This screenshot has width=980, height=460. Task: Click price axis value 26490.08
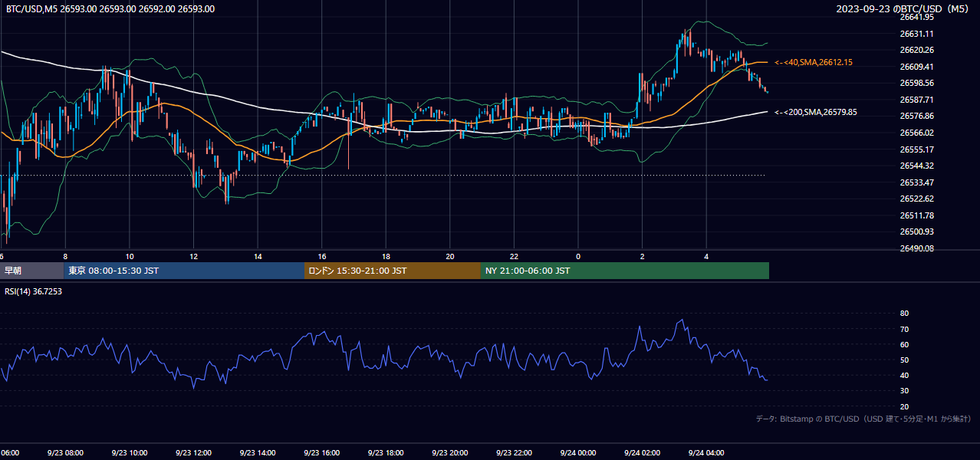click(x=916, y=248)
